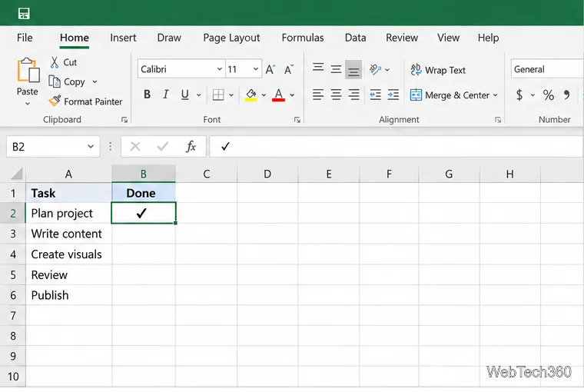The width and height of the screenshot is (584, 392).
Task: Toggle Italic formatting
Action: 166,95
